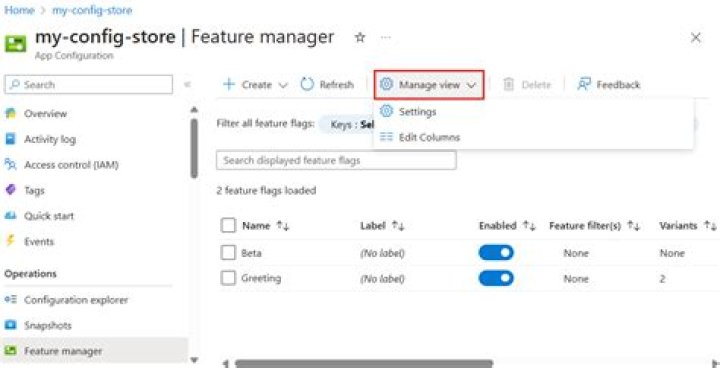Image resolution: width=720 pixels, height=368 pixels.
Task: Collapse the sidebar with the chevron
Action: tap(187, 85)
